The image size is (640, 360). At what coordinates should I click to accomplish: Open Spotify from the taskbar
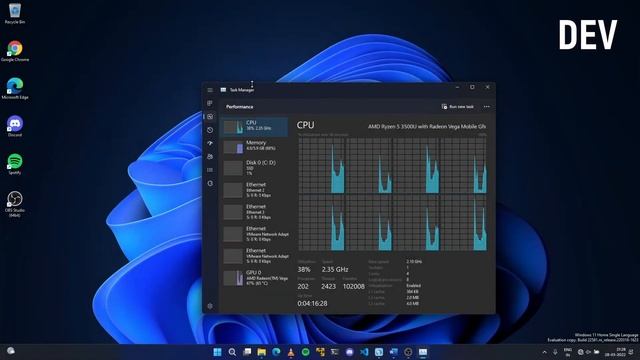[305, 352]
